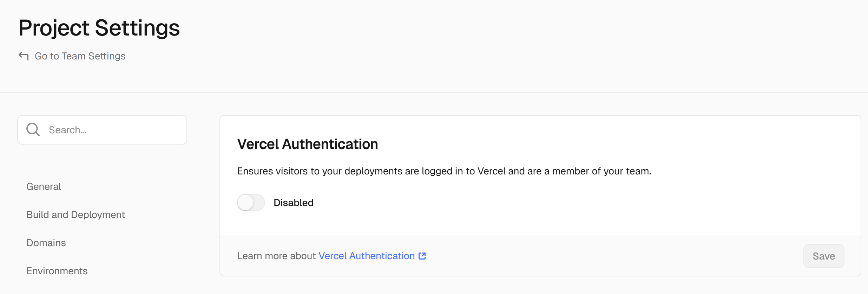Click the Vercel Authentication card title

(x=307, y=144)
